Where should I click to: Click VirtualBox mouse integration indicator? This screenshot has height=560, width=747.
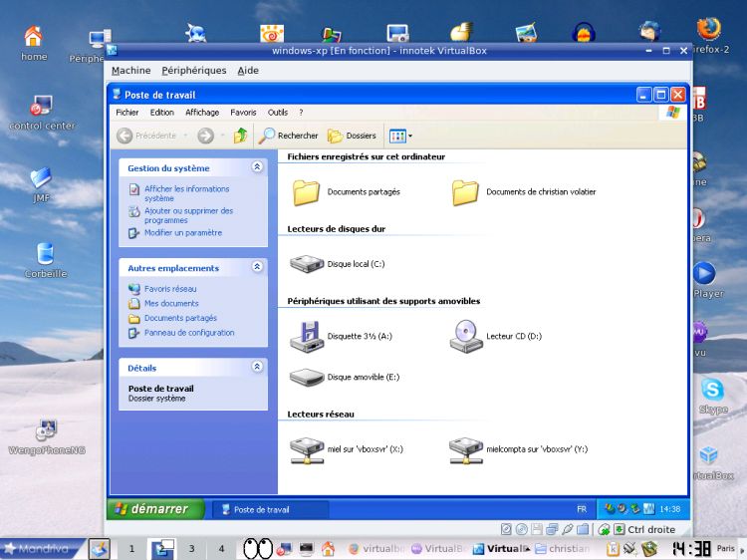604,529
